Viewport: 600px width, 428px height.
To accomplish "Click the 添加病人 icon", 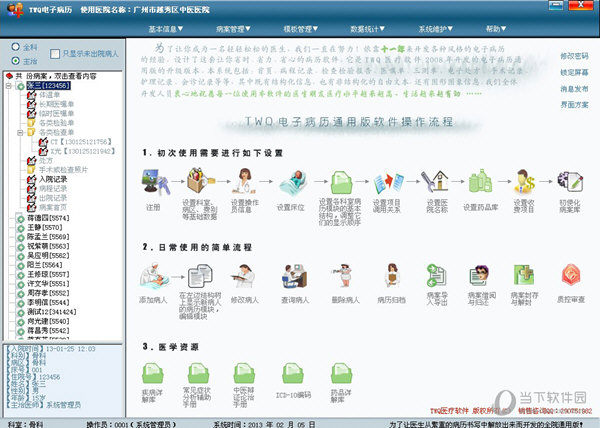I will tap(154, 275).
